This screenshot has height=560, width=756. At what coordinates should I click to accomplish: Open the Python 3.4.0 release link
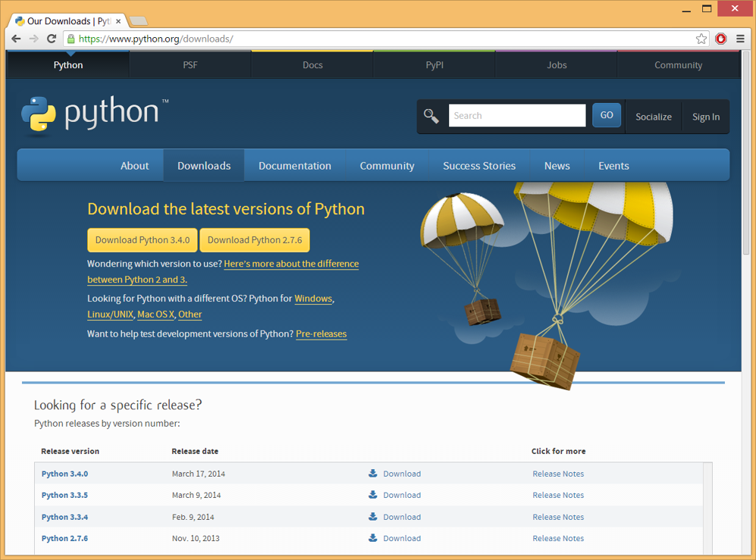[64, 474]
